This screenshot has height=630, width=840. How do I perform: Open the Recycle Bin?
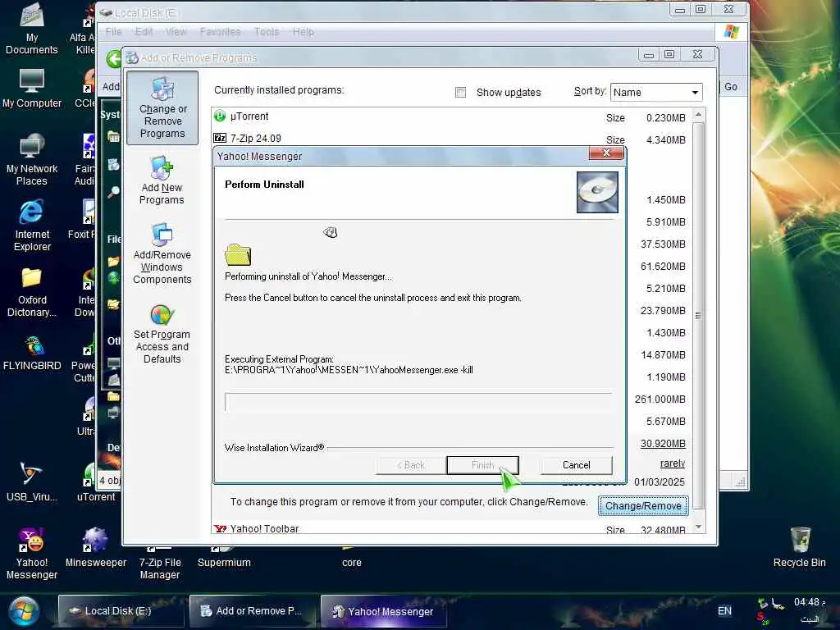(x=799, y=547)
